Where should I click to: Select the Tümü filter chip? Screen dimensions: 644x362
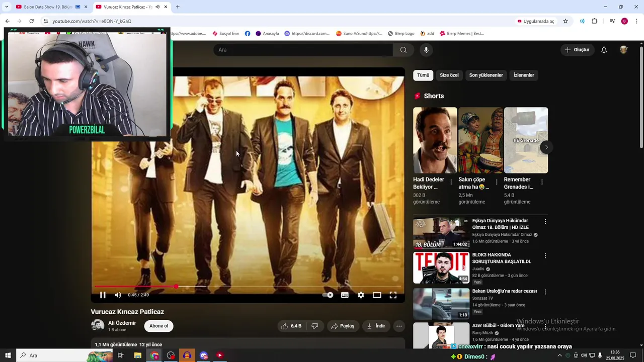tap(423, 75)
